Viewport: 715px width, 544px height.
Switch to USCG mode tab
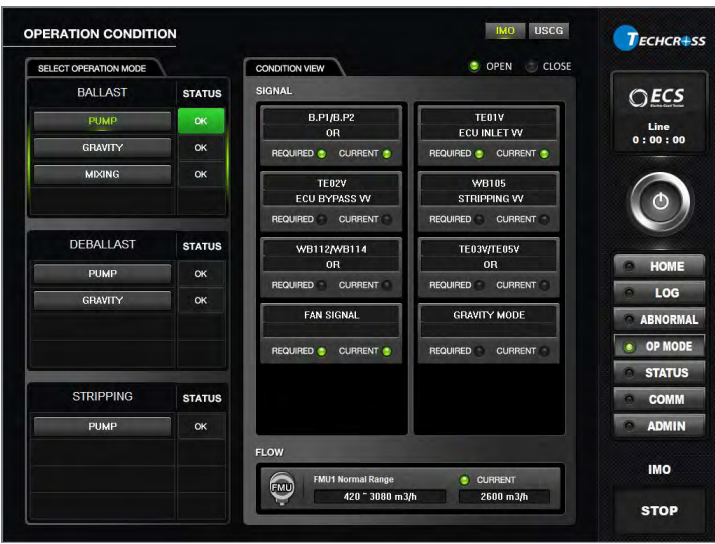(549, 31)
